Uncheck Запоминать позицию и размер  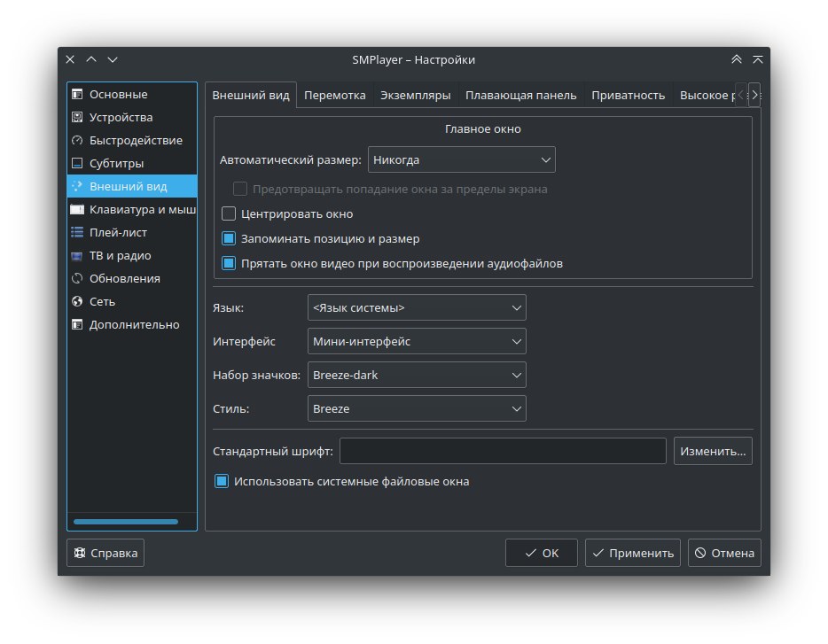[229, 238]
